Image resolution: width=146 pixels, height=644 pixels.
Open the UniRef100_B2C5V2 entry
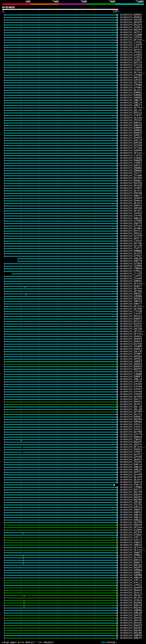(x=131, y=324)
